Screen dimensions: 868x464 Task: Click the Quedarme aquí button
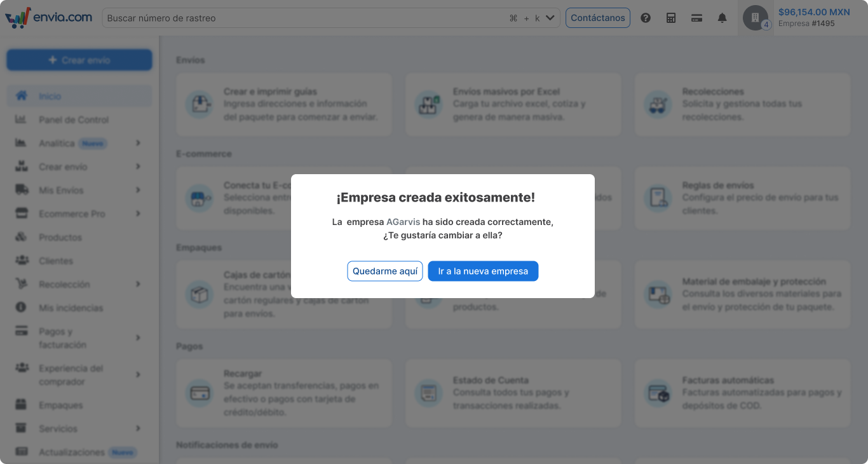tap(384, 271)
